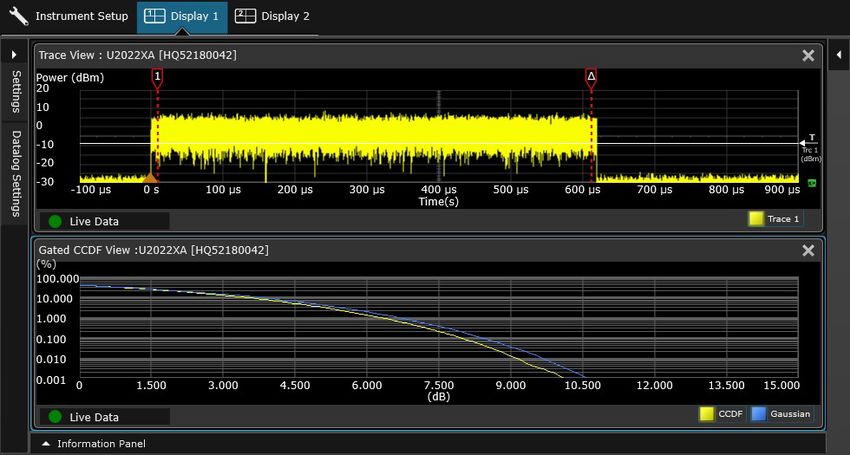Open the Instrument Setup tab
Screen dimensions: 850x455
pos(69,16)
